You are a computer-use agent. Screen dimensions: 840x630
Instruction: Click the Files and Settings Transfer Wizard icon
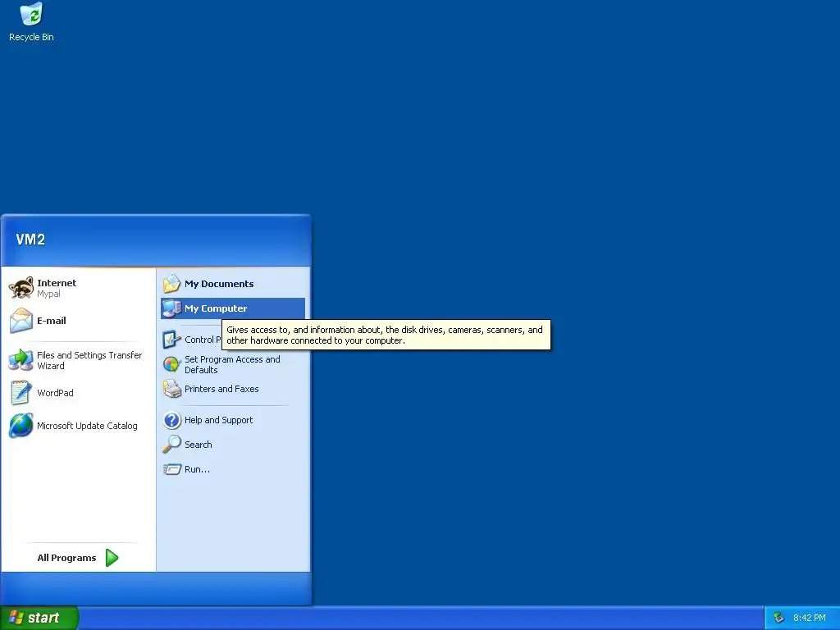21,360
